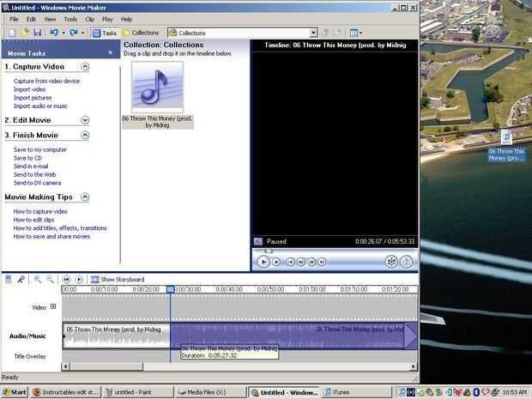Screen dimensions: 532x399
Task: Select the first audio clip segment on timeline
Action: 117,336
